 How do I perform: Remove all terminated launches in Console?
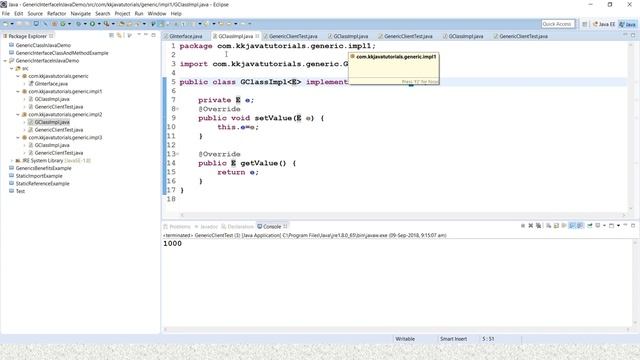538,225
